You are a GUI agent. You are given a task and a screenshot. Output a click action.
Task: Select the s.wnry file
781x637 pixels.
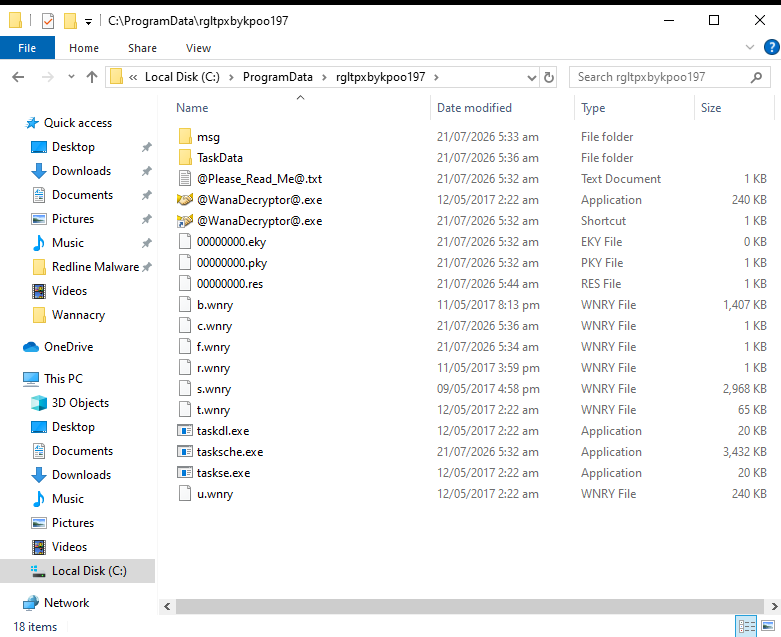[214, 388]
